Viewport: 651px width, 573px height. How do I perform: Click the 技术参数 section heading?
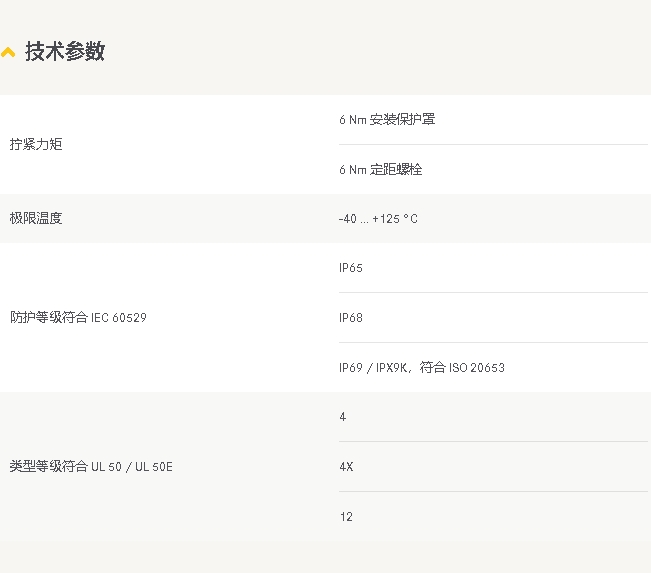65,52
